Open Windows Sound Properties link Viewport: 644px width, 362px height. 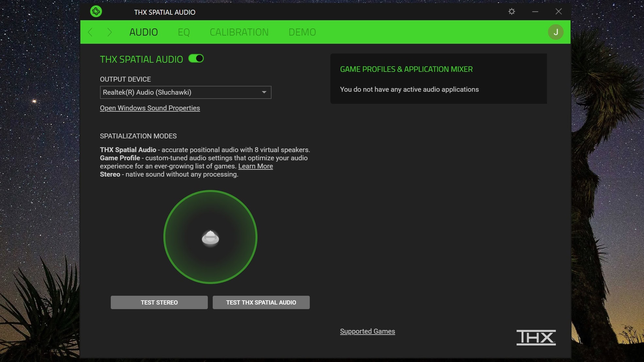pyautogui.click(x=150, y=108)
